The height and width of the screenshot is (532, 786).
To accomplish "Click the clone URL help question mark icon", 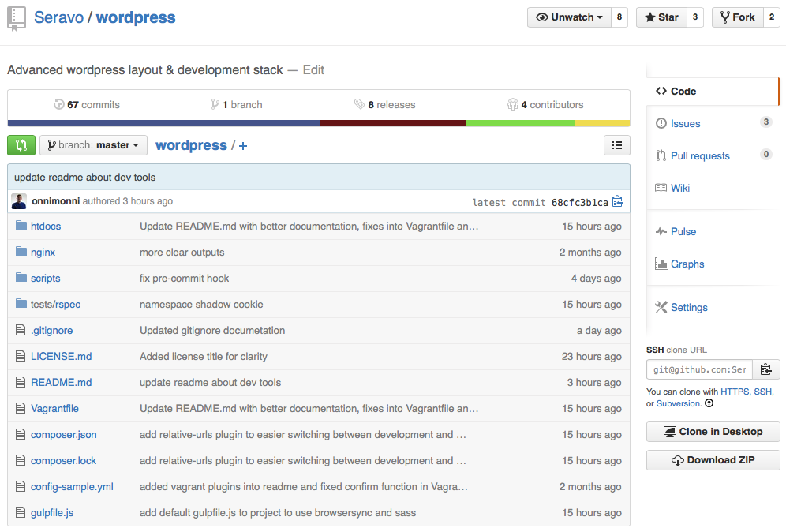I will 709,403.
